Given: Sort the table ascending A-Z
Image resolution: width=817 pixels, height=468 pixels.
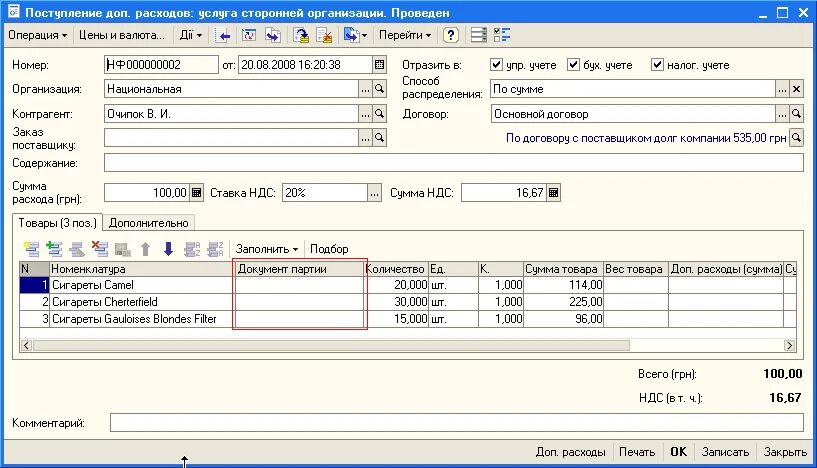Looking at the screenshot, I should tap(192, 249).
